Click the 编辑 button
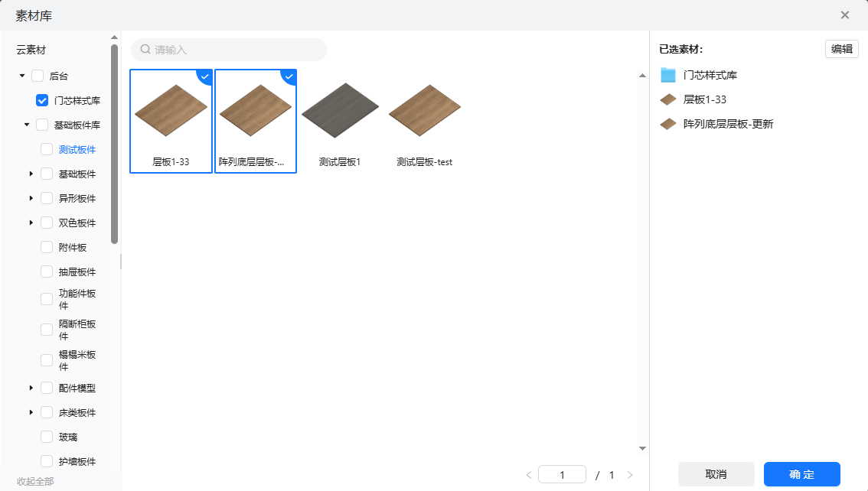Screen dimensions: 868x491 coord(841,49)
